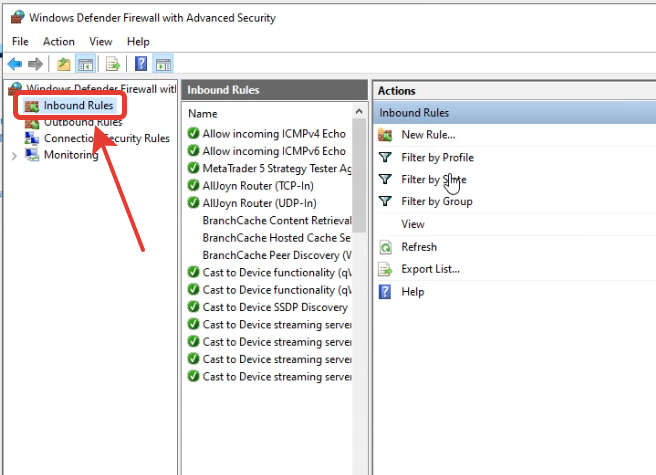Viewport: 656px width, 475px height.
Task: Select BranchCache Peer Discovery rule
Action: 277,255
